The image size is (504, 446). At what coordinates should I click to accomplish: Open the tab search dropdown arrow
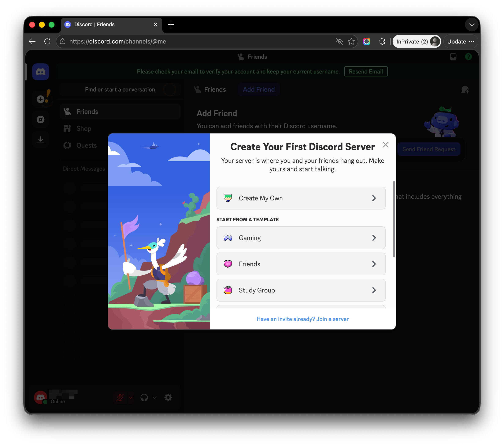point(472,25)
